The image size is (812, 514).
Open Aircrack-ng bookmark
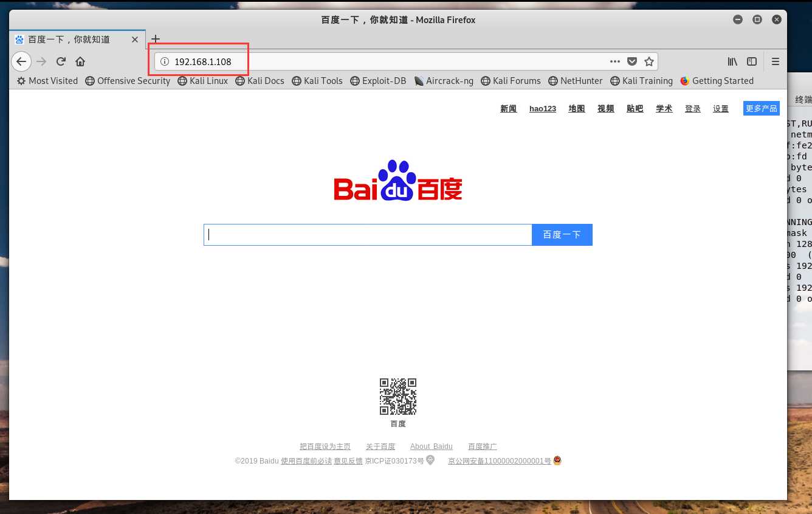(444, 81)
